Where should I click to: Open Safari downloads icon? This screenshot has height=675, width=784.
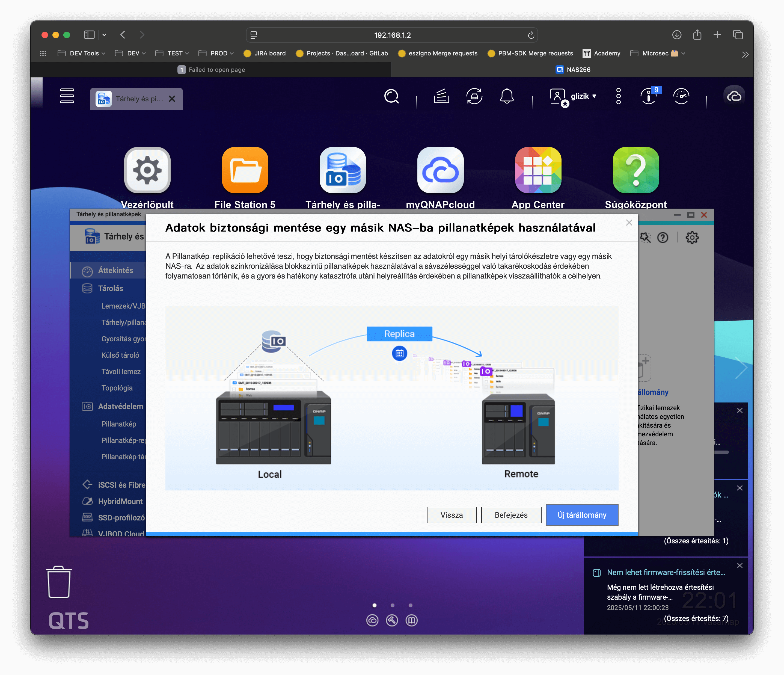(x=676, y=35)
